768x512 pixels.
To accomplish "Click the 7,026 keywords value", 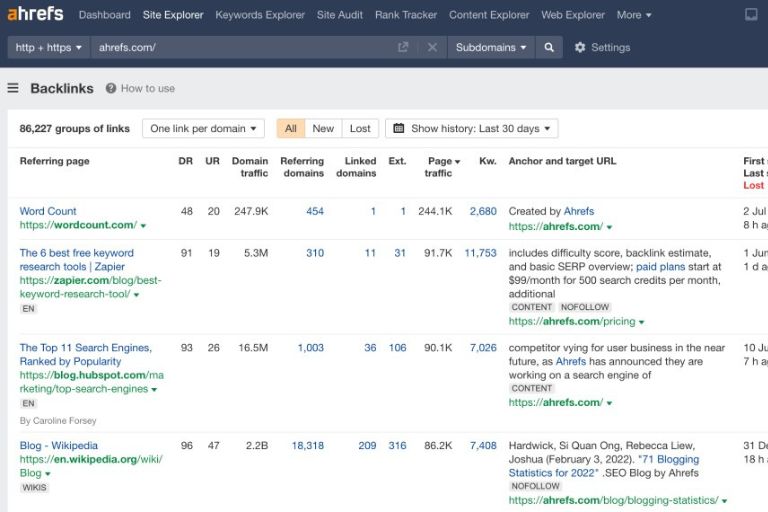I will point(483,347).
